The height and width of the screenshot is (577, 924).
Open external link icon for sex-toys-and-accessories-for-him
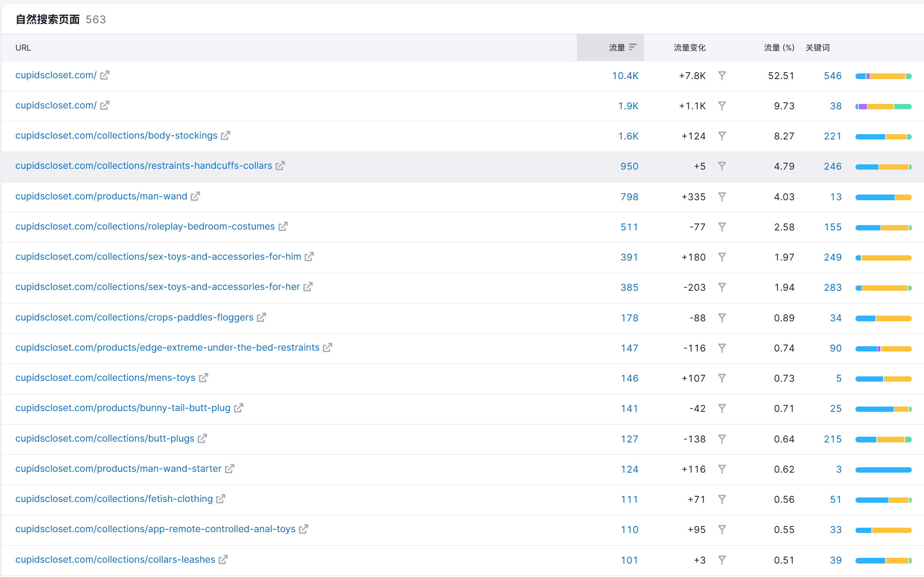309,256
